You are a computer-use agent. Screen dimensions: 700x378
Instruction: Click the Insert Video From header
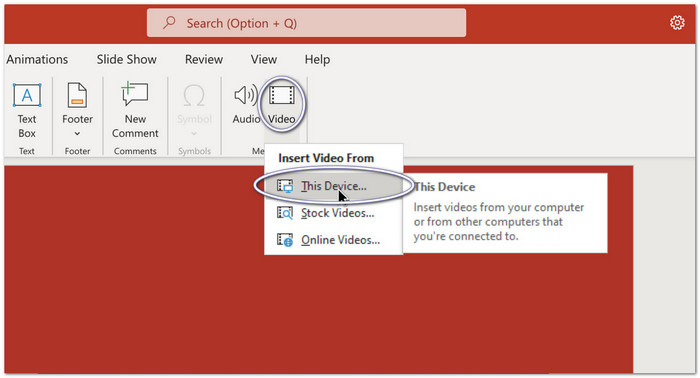click(x=326, y=158)
